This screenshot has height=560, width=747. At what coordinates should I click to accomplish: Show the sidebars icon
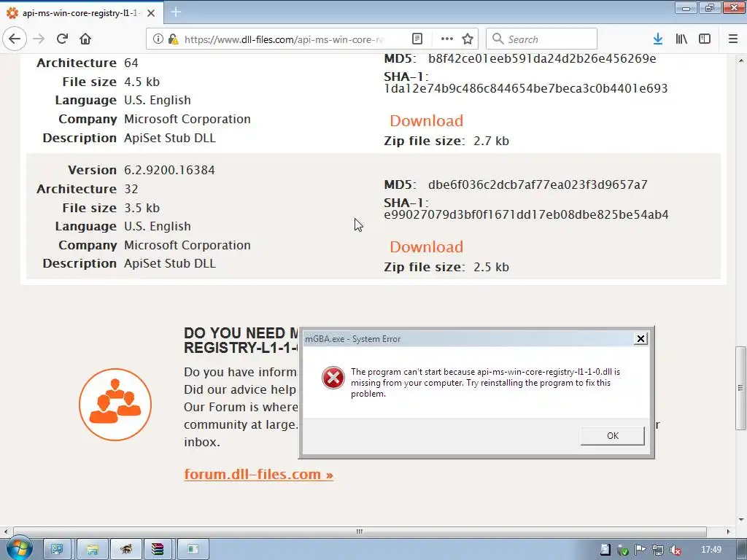click(705, 39)
